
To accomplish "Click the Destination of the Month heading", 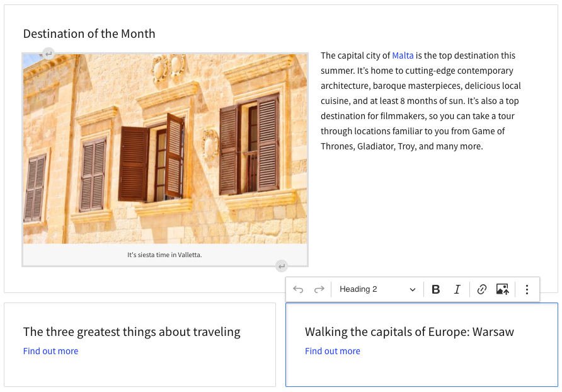I will click(89, 34).
